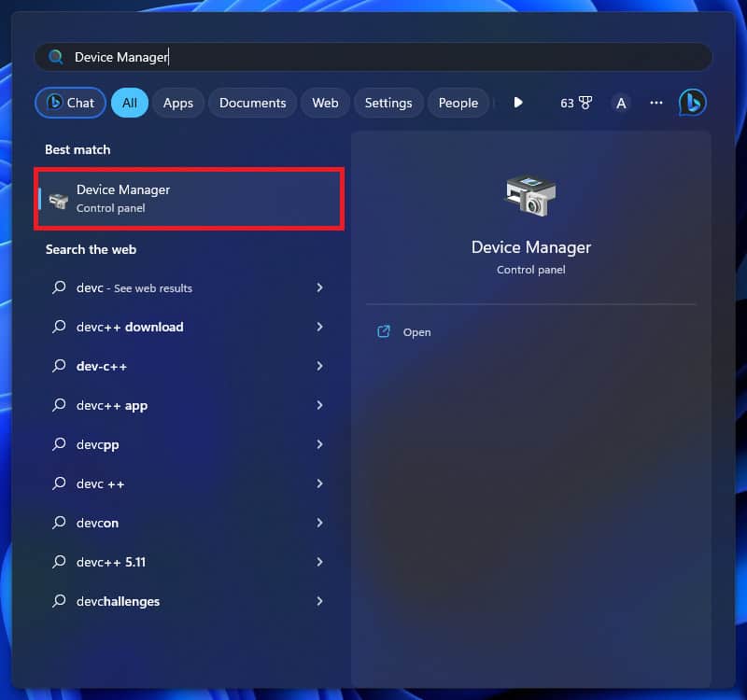Click the Device Manager icon in Best match

tap(59, 201)
